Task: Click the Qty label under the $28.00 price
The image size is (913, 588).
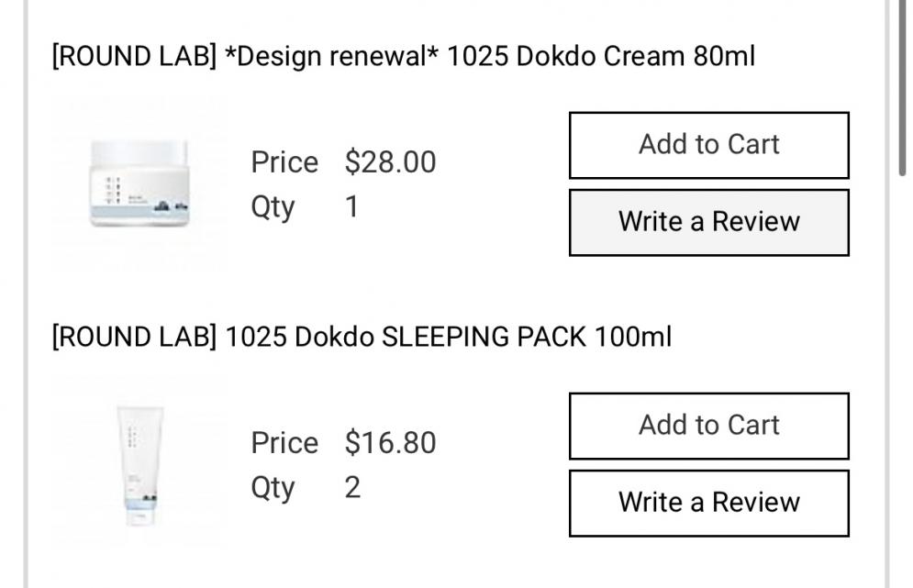Action: 273,207
